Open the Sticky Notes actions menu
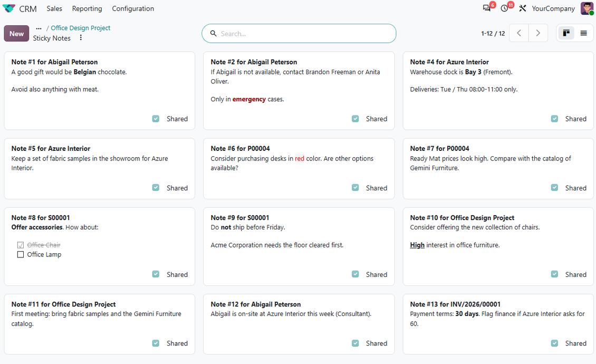596x364 pixels. pos(81,37)
